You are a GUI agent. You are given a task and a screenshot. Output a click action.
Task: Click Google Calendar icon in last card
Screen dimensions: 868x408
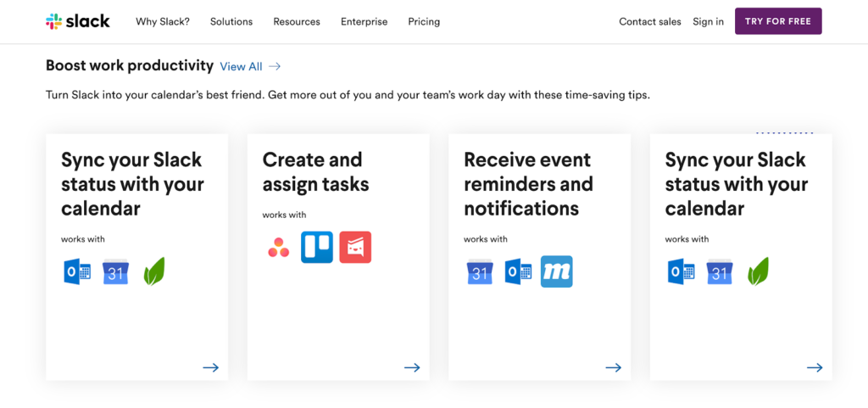point(720,271)
